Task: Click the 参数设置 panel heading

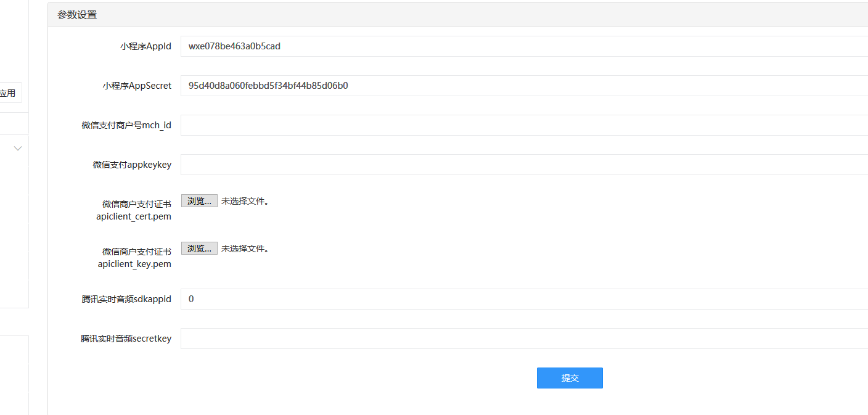Action: [x=77, y=15]
